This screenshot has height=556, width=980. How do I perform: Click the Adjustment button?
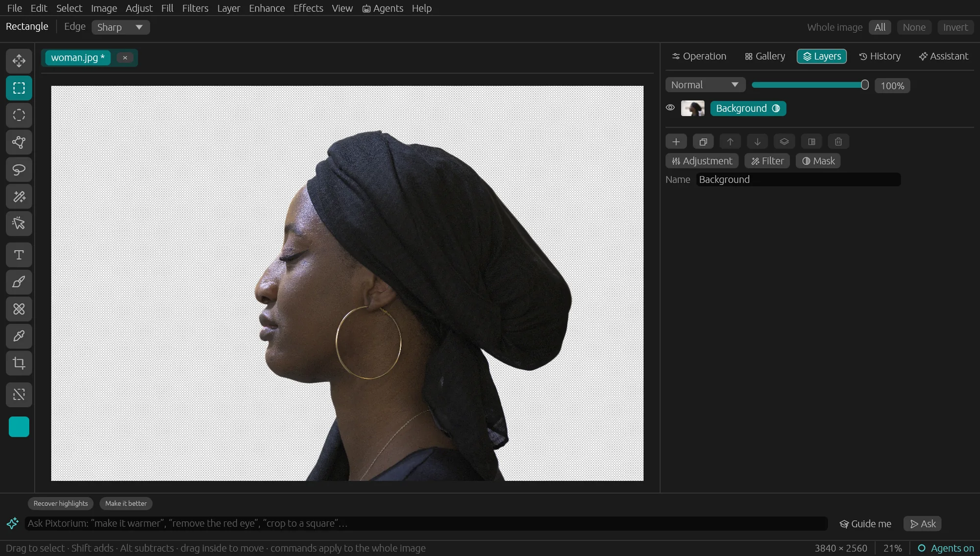click(702, 161)
